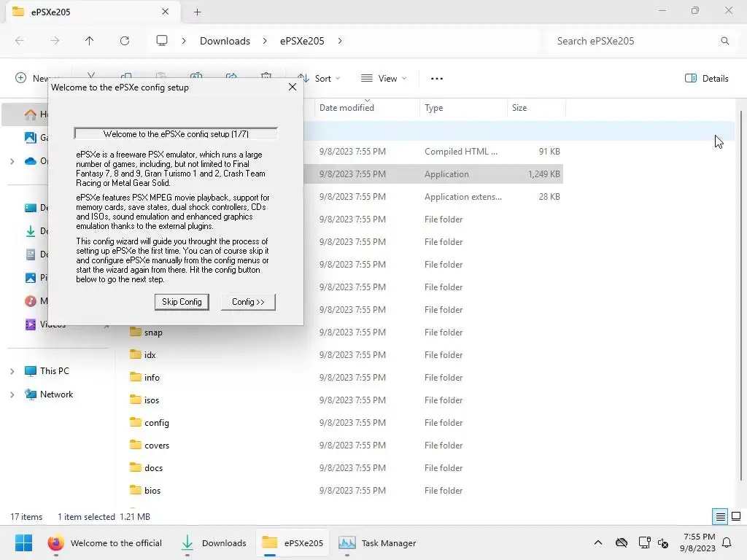Sort by Type column header
Screen dimensions: 747x560
tap(433, 108)
